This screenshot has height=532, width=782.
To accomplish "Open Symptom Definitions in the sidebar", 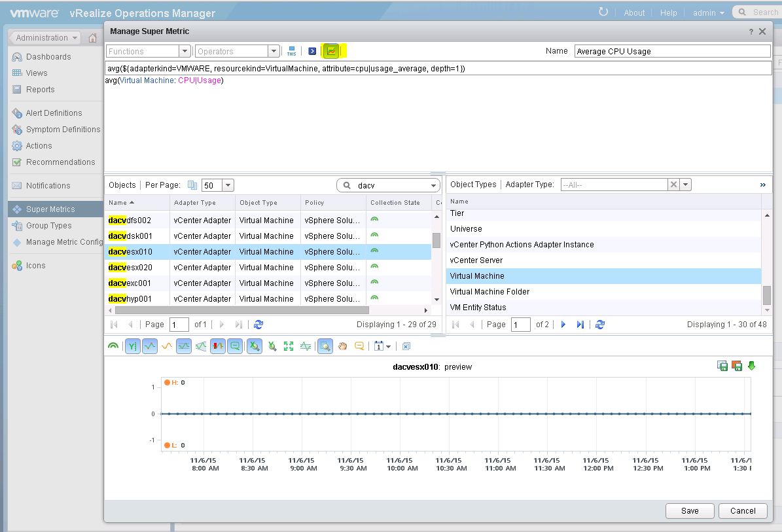I will tap(63, 130).
